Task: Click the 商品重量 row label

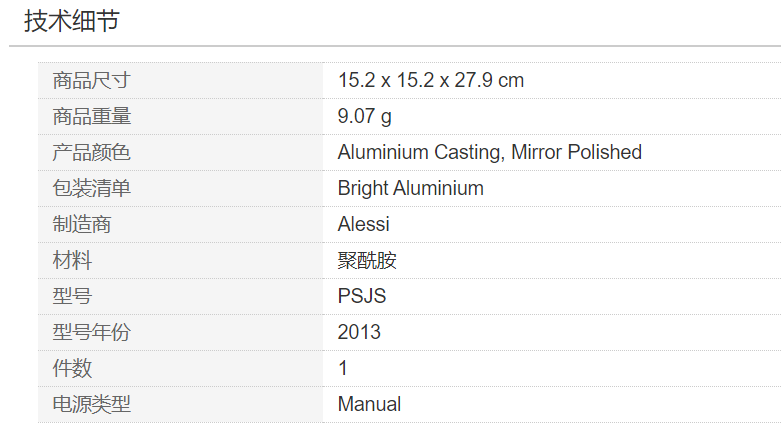Action: [x=92, y=117]
